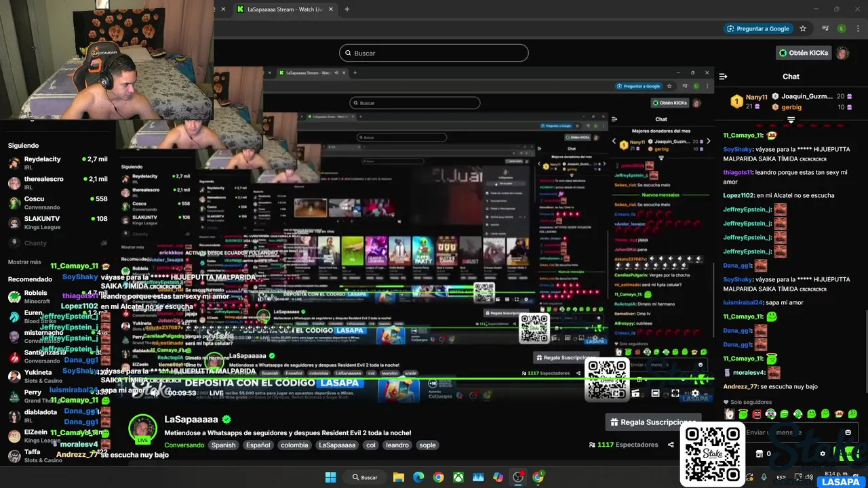Mute the stream volume speaker icon
Screen dimensions: 868x488
155,392
